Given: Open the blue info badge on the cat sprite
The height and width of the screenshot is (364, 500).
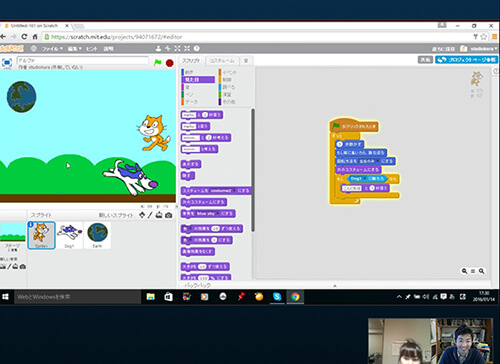Looking at the screenshot, I should coord(30,224).
